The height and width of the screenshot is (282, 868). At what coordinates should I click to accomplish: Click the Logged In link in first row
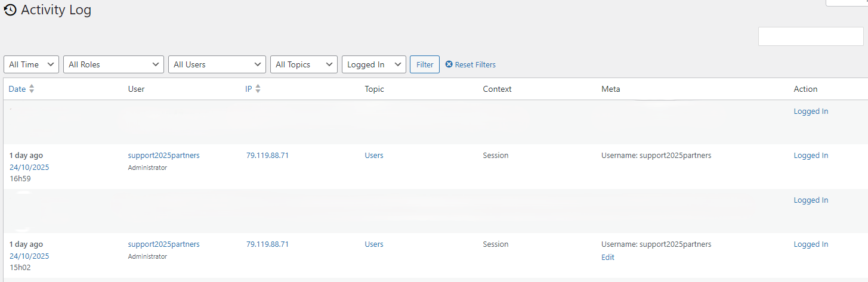[x=811, y=111]
